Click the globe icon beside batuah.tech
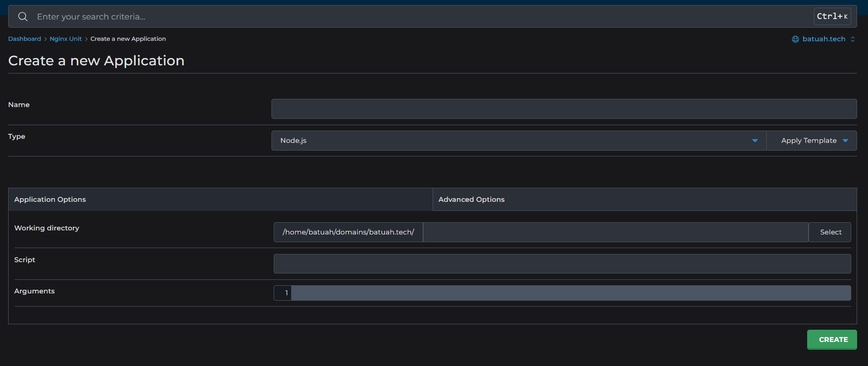This screenshot has height=366, width=868. 795,39
